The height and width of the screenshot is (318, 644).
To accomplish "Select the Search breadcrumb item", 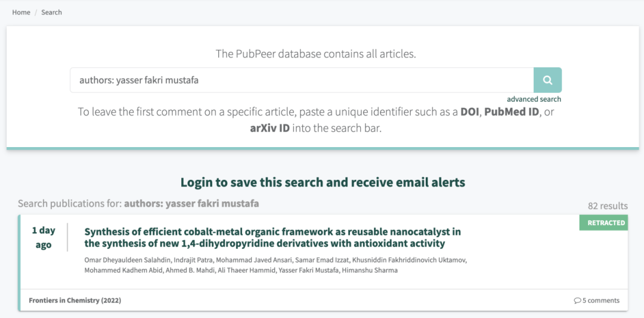I will 51,13.
